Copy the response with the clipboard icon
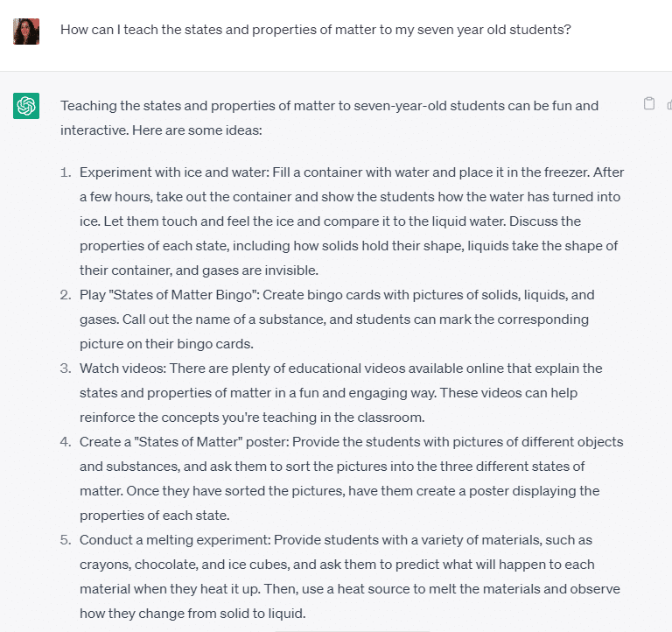672x632 pixels. [x=649, y=104]
